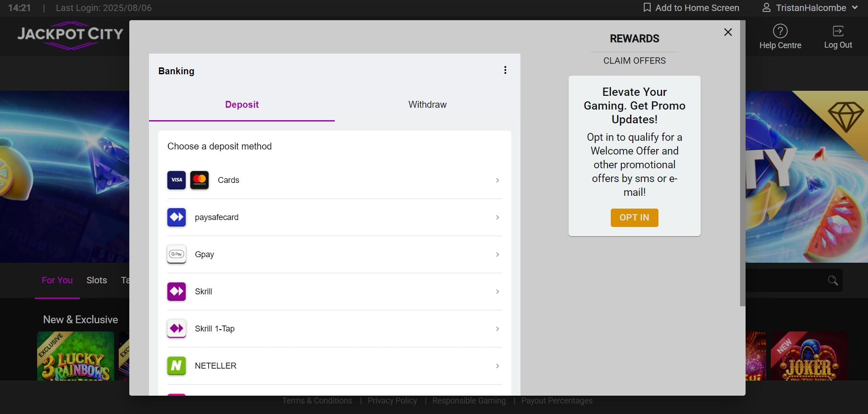The image size is (868, 414).
Task: Select the Skrill deposit method label
Action: (x=204, y=292)
